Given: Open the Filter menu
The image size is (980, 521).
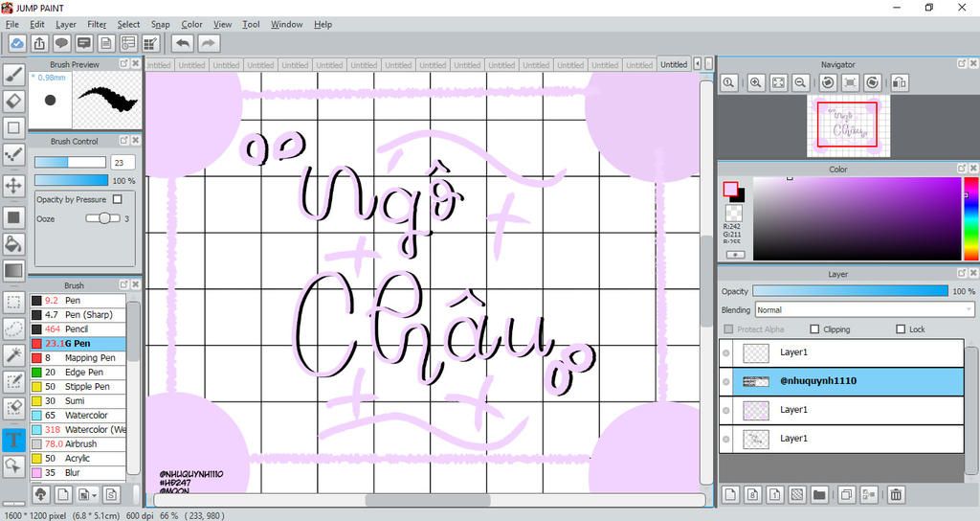Looking at the screenshot, I should tap(97, 24).
